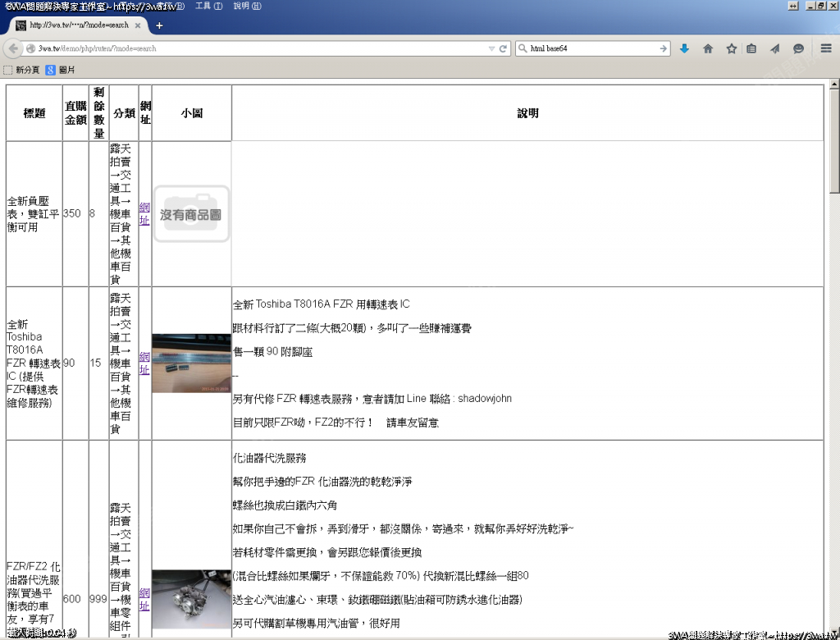The height and width of the screenshot is (640, 840).
Task: Open the 工具 menu
Action: pos(208,6)
